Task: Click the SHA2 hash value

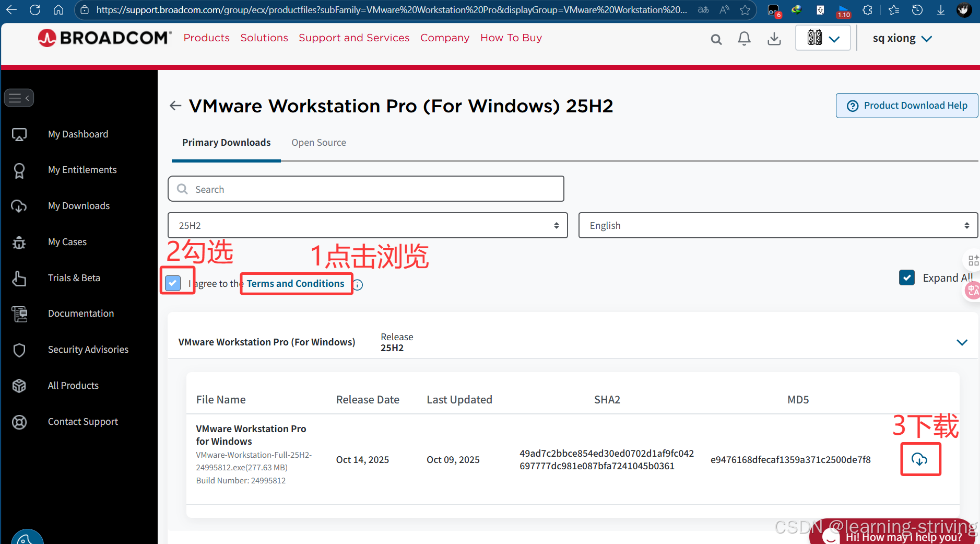Action: coord(606,460)
